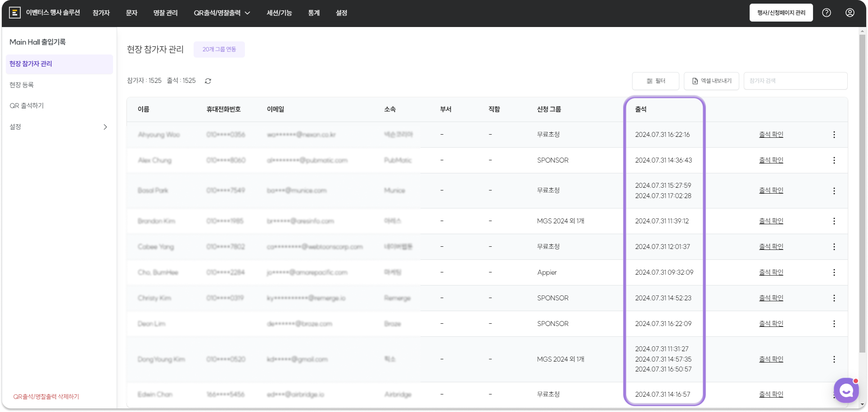The height and width of the screenshot is (412, 868).
Task: Open more options for 2024.07.31 14:52:23 row
Action: 834,298
